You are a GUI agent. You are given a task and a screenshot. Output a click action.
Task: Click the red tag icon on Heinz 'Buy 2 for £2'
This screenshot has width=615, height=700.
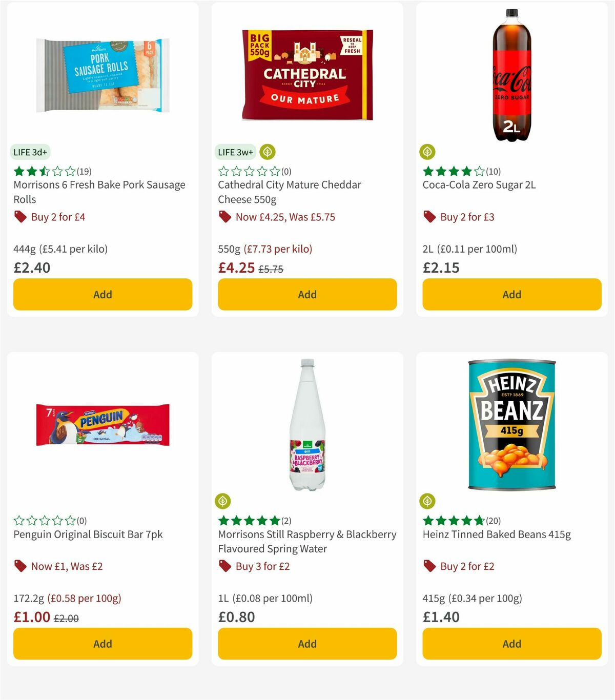click(x=428, y=566)
